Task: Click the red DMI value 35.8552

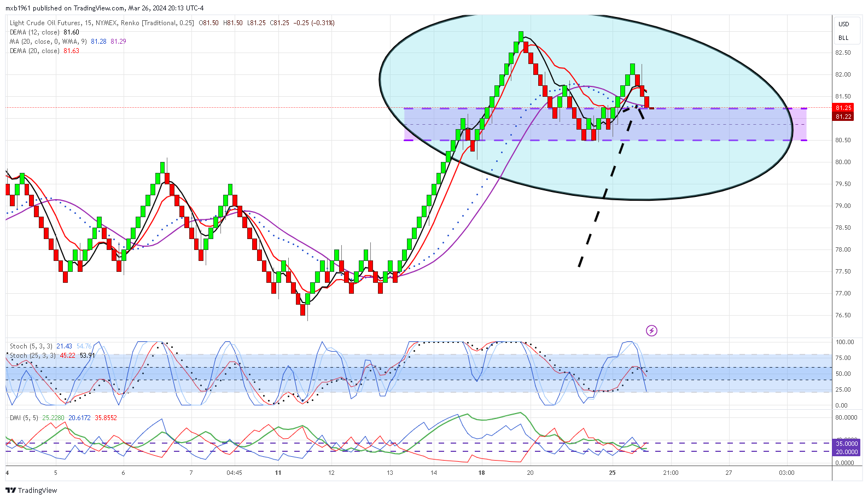Action: pyautogui.click(x=106, y=418)
